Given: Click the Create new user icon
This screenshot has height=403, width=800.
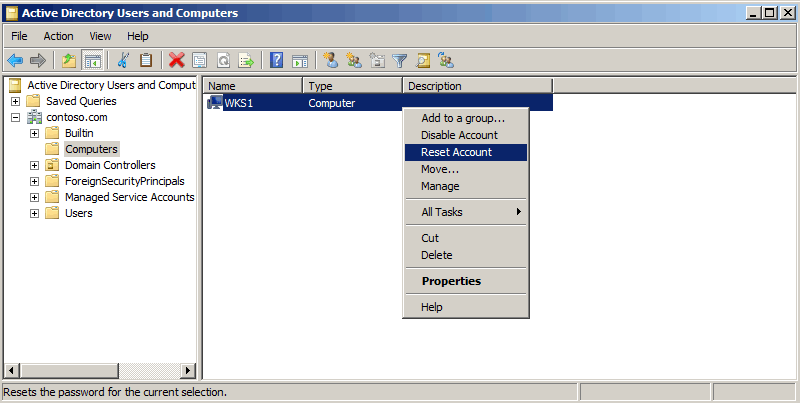Looking at the screenshot, I should click(x=331, y=60).
